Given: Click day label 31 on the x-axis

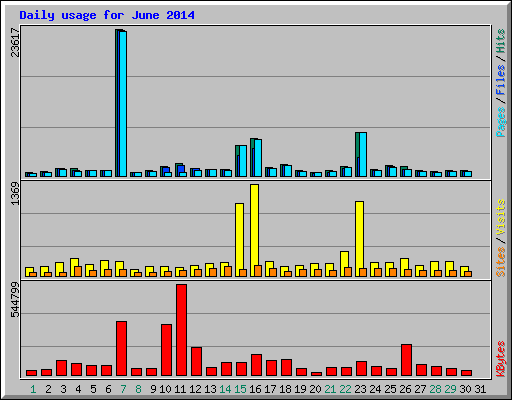Looking at the screenshot, I should pos(480,389).
